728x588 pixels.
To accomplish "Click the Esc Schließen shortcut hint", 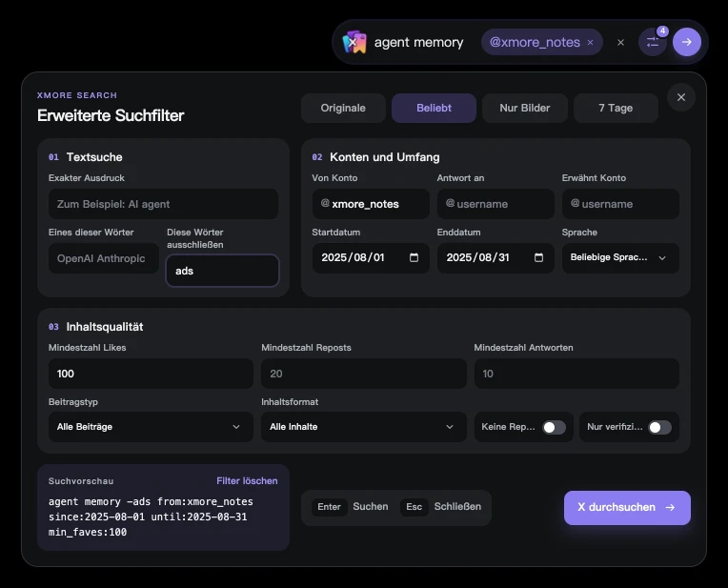I will point(441,507).
